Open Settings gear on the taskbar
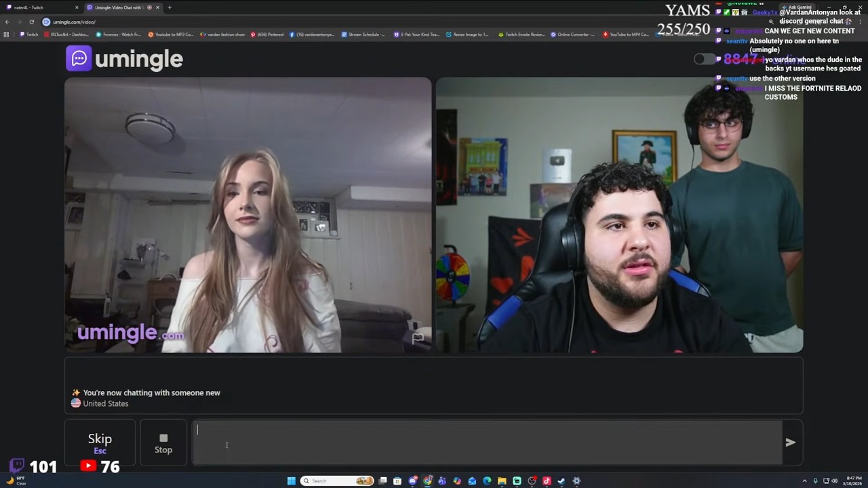Screen dimensions: 868x488 click(576, 481)
